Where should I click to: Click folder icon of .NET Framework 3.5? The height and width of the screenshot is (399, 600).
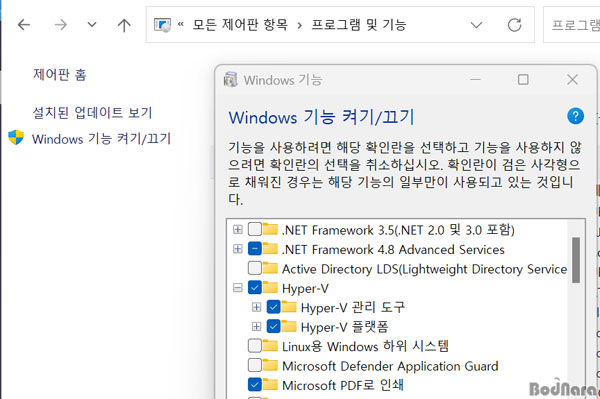tap(270, 229)
